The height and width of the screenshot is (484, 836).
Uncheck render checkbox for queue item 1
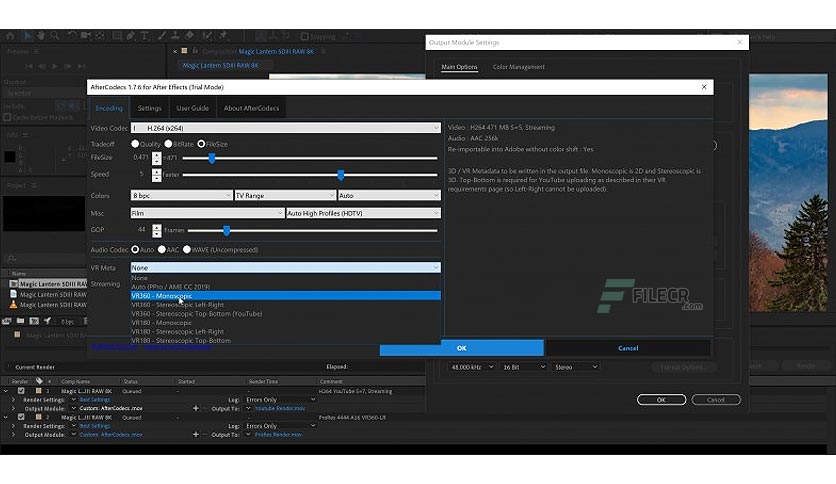21,391
